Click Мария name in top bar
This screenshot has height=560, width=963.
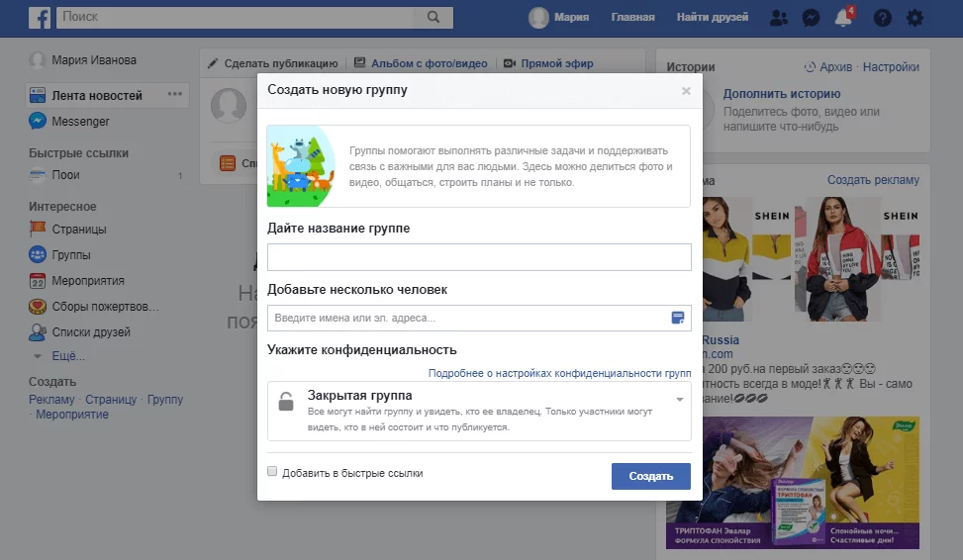click(572, 17)
